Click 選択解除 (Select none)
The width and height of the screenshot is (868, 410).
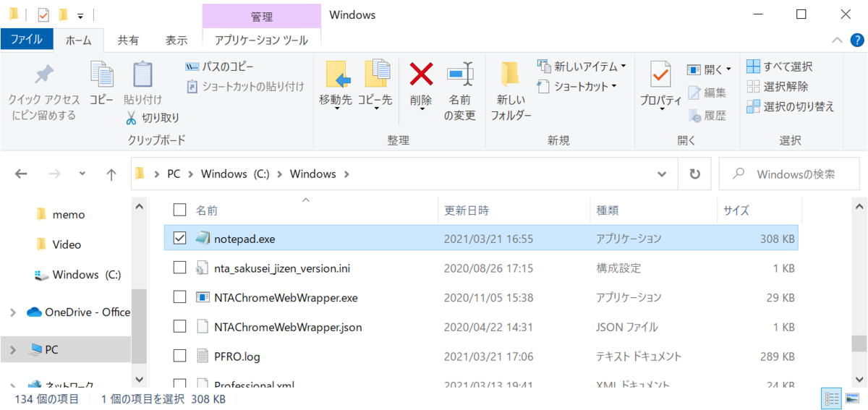[x=778, y=87]
